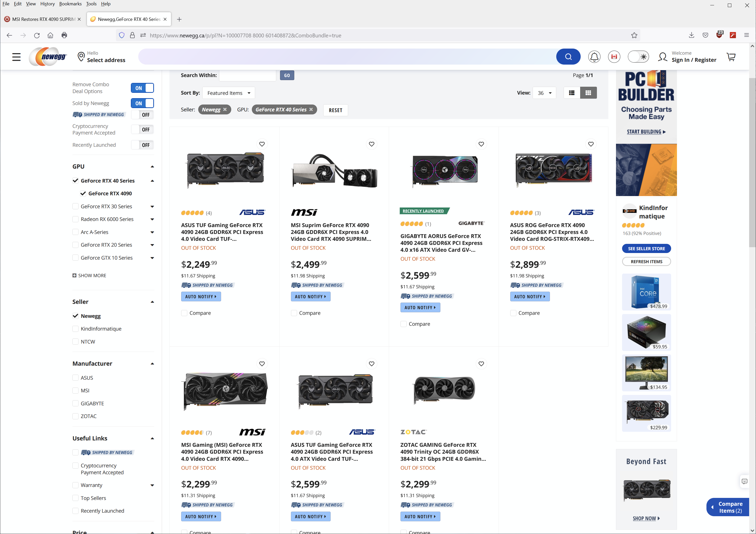
Task: Open the notifications bell icon
Action: point(594,57)
